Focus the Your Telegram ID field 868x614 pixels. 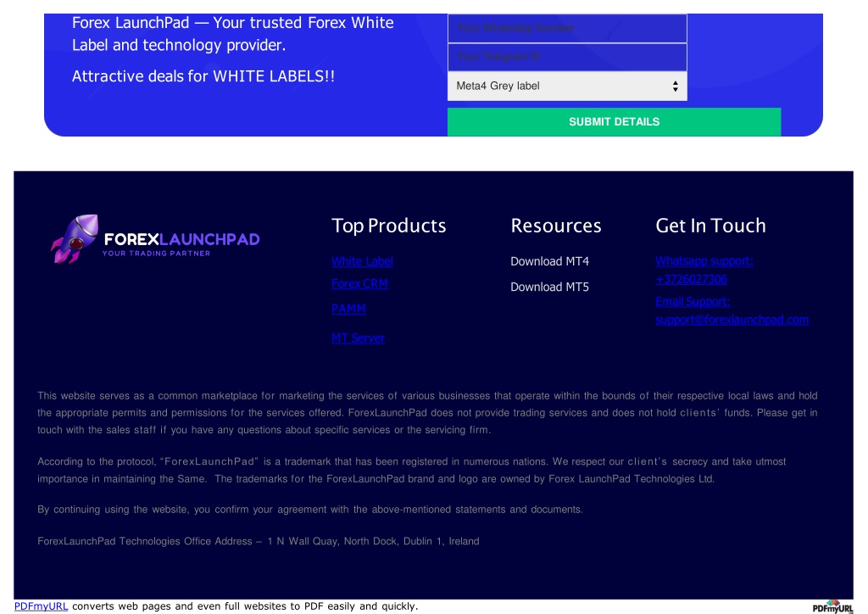pos(567,57)
